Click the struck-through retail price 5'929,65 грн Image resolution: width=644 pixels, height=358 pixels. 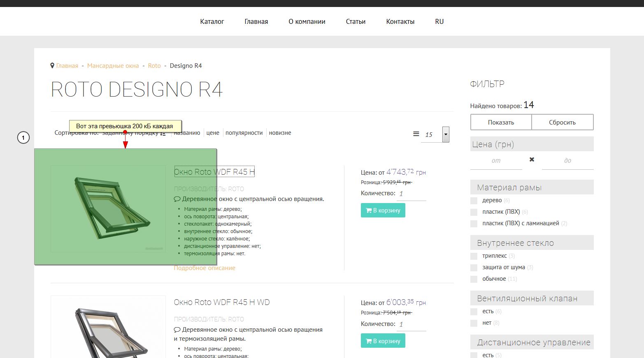[397, 182]
